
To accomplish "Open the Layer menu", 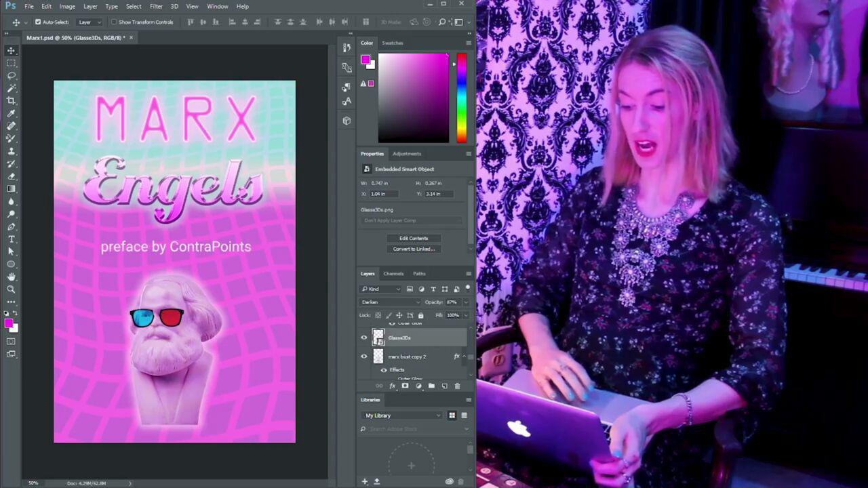I will [x=90, y=6].
